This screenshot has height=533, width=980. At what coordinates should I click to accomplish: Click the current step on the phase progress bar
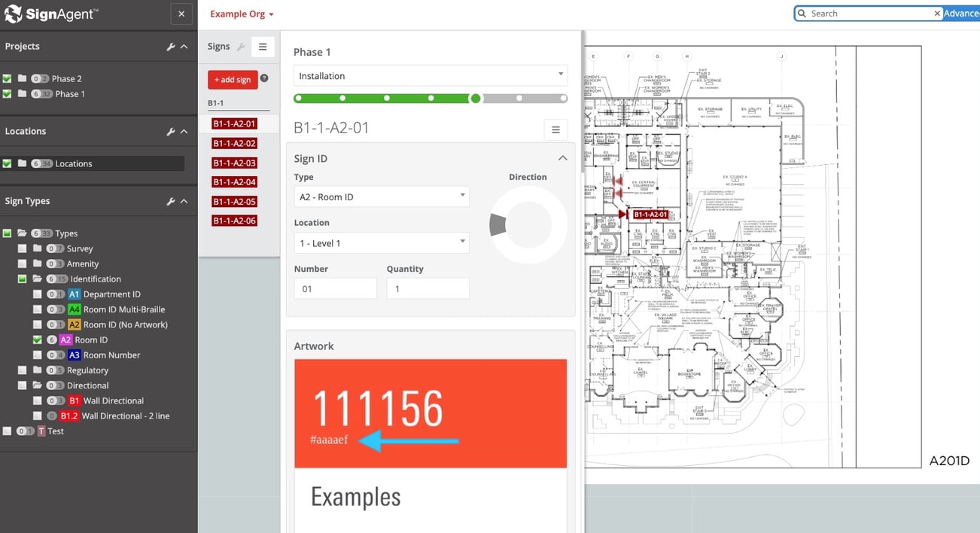475,98
